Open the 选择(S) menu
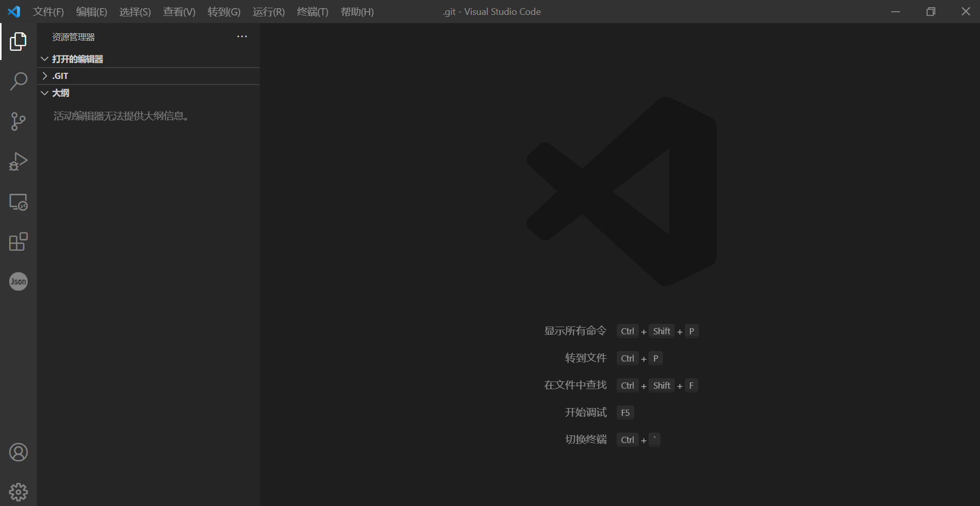Screen dimensions: 980x506 pyautogui.click(x=135, y=12)
